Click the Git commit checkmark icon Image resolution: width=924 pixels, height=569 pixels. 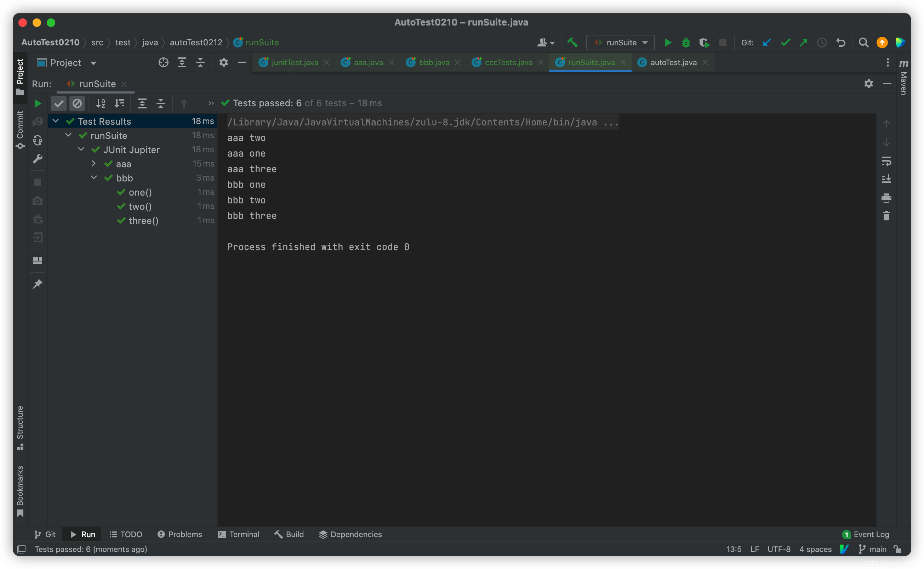785,43
